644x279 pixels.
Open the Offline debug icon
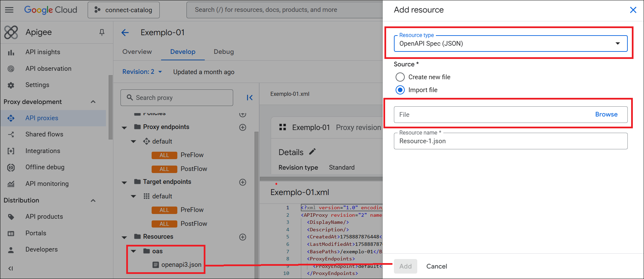tap(11, 167)
